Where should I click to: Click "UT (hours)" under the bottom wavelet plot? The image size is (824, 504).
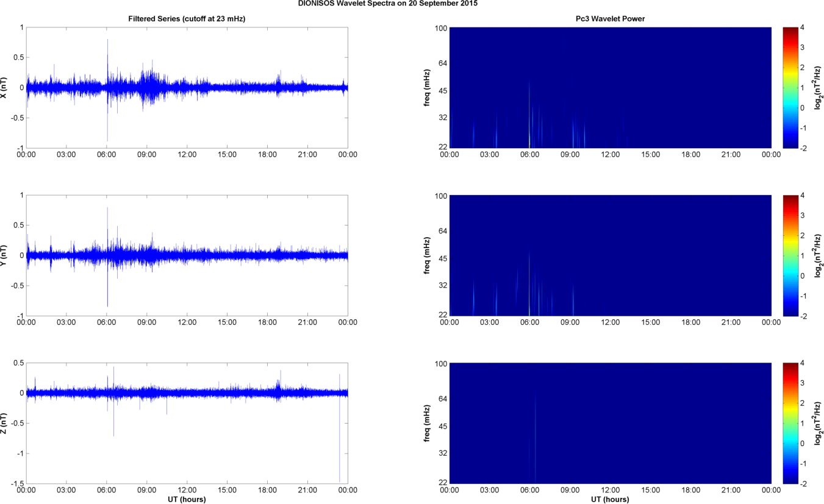tap(611, 499)
